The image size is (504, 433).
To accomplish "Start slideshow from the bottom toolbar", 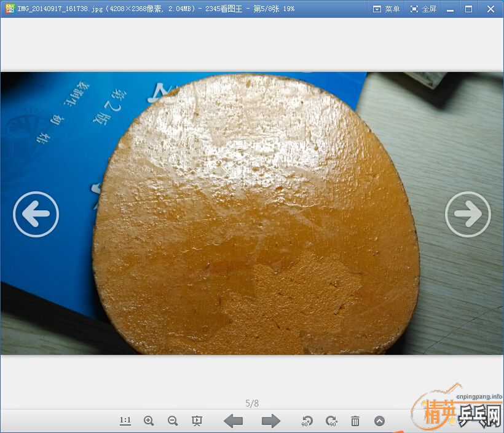I will coord(197,421).
